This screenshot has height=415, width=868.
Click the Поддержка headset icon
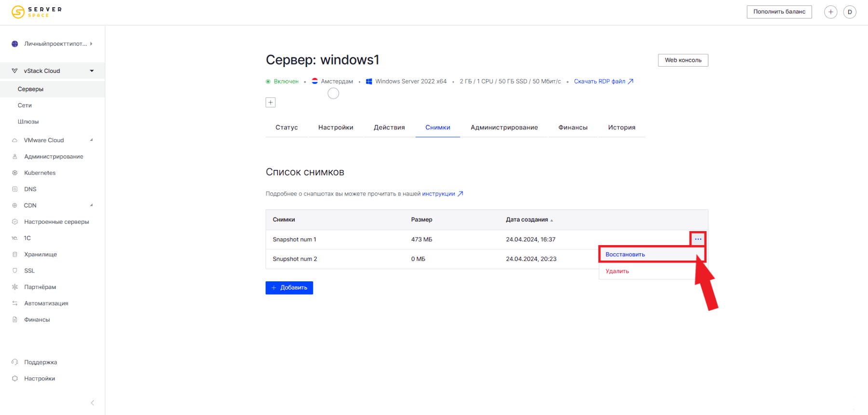[14, 362]
